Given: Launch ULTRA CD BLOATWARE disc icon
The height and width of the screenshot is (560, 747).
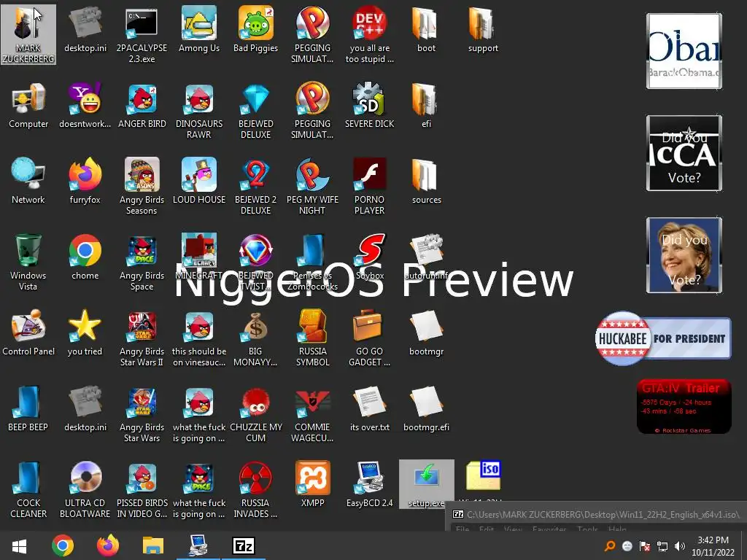Looking at the screenshot, I should (x=85, y=489).
